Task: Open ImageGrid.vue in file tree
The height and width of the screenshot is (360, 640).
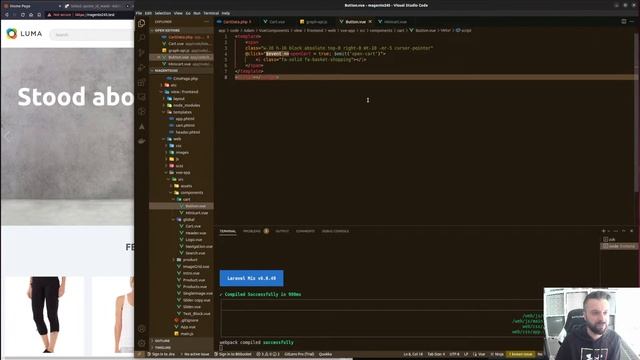Action: tap(196, 267)
